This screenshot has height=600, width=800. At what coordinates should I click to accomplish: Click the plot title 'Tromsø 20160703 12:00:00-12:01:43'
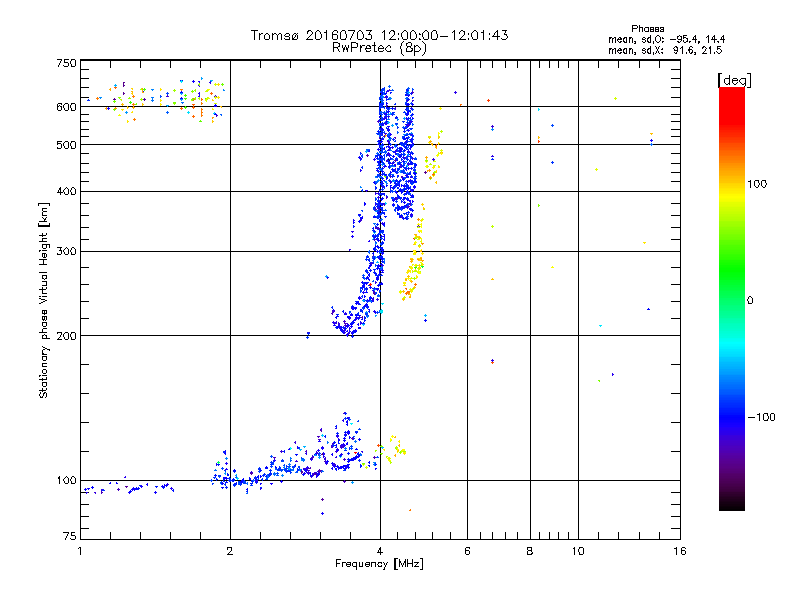(x=379, y=35)
